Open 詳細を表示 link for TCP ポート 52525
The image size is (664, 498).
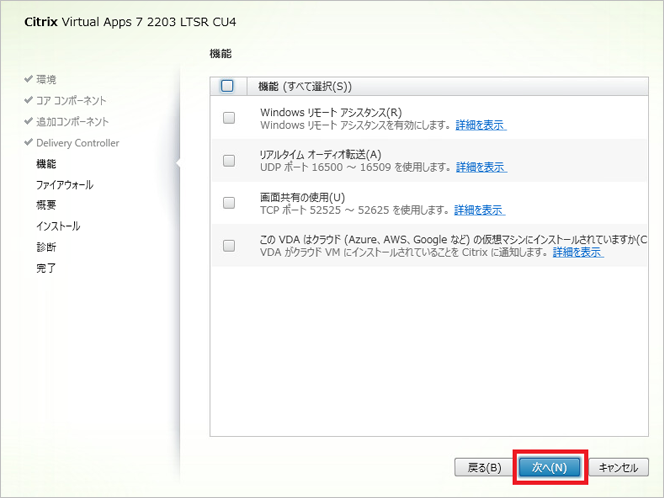pyautogui.click(x=480, y=210)
